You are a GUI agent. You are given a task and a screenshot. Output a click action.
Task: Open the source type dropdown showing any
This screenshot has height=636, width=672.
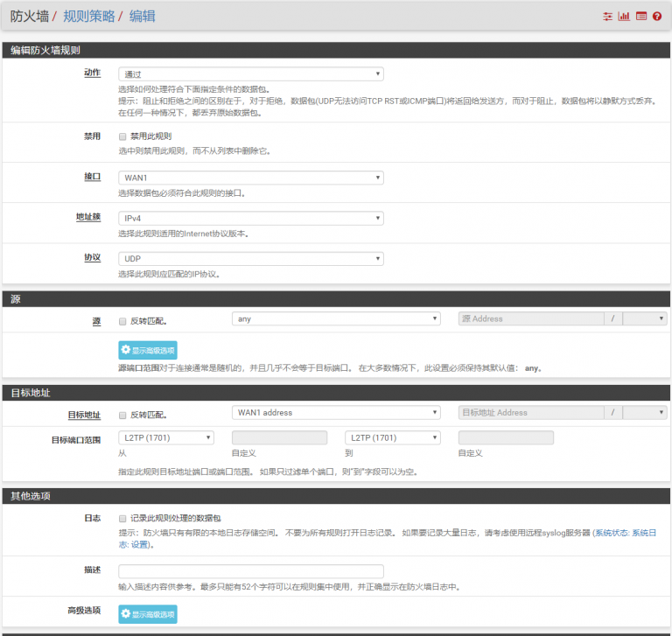click(336, 318)
